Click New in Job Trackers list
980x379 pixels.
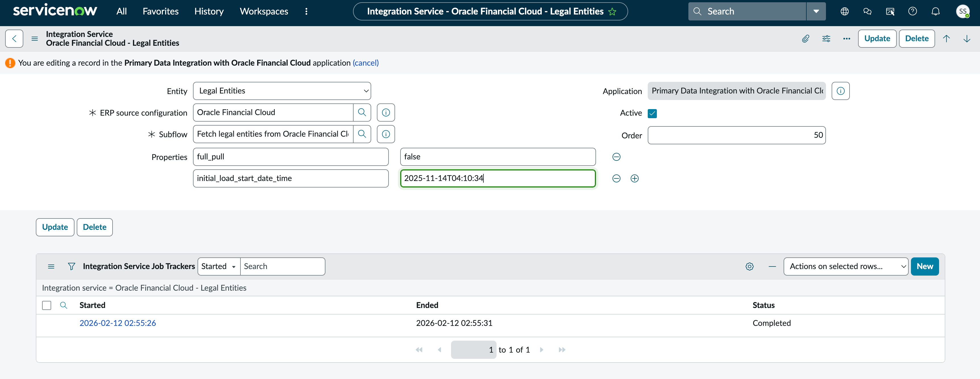click(925, 266)
